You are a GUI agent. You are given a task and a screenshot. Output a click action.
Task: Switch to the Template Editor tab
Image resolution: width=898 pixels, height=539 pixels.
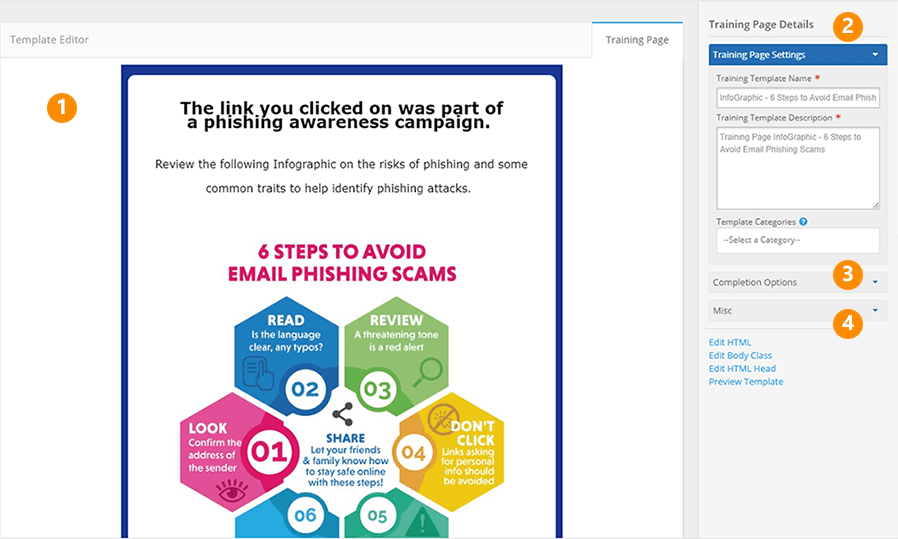49,40
